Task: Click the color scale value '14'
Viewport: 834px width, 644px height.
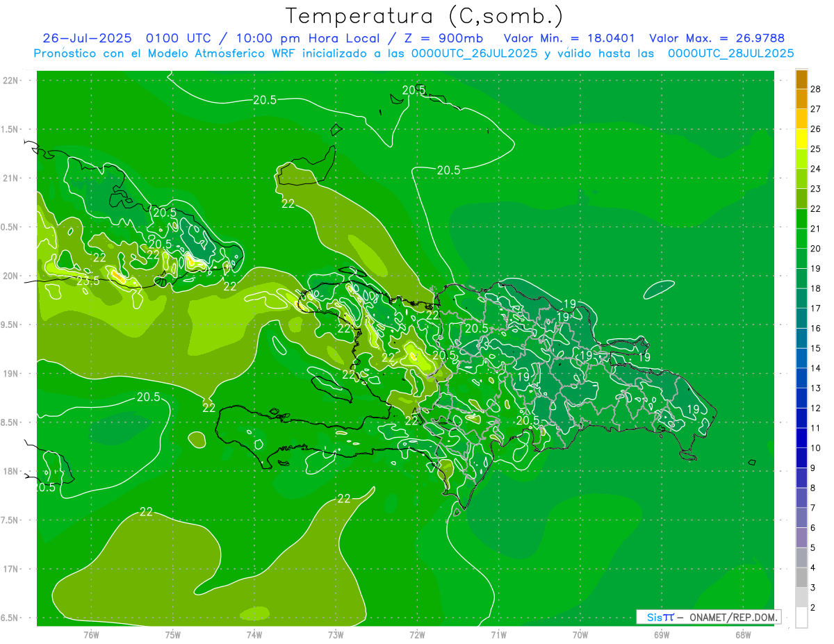Action: 815,368
